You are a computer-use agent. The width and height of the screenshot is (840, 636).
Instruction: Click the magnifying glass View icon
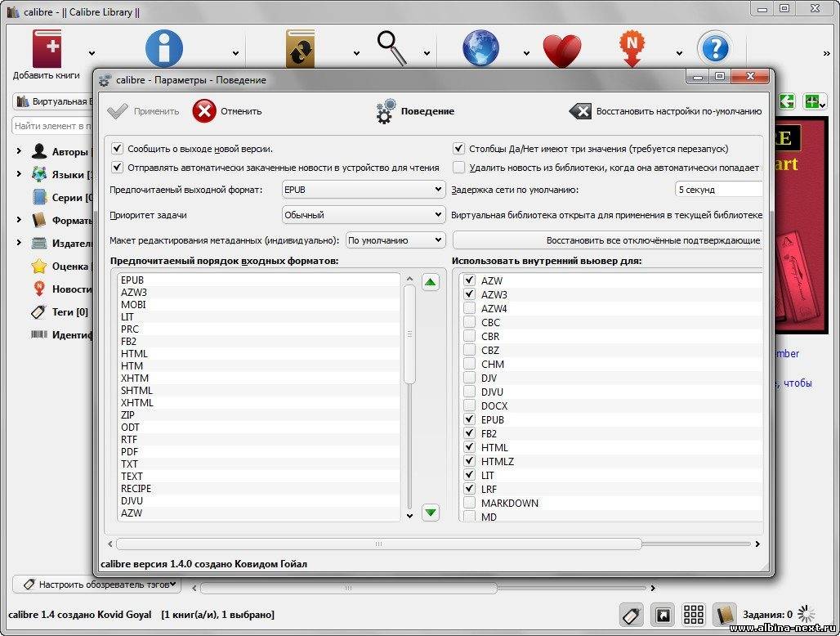tap(391, 48)
